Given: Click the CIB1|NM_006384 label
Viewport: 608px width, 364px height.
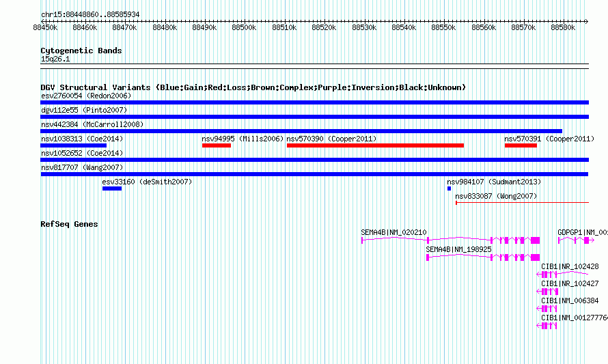Looking at the screenshot, I should (570, 300).
